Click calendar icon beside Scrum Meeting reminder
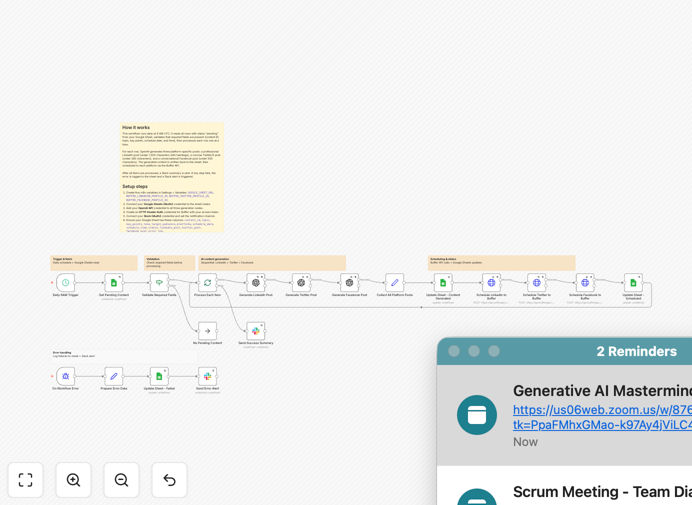This screenshot has height=505, width=692. pyautogui.click(x=477, y=498)
